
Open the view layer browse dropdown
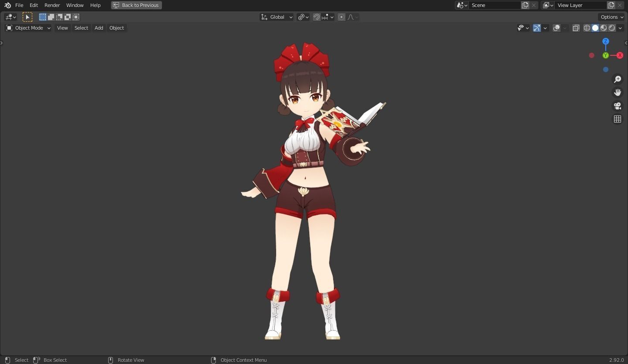[548, 5]
